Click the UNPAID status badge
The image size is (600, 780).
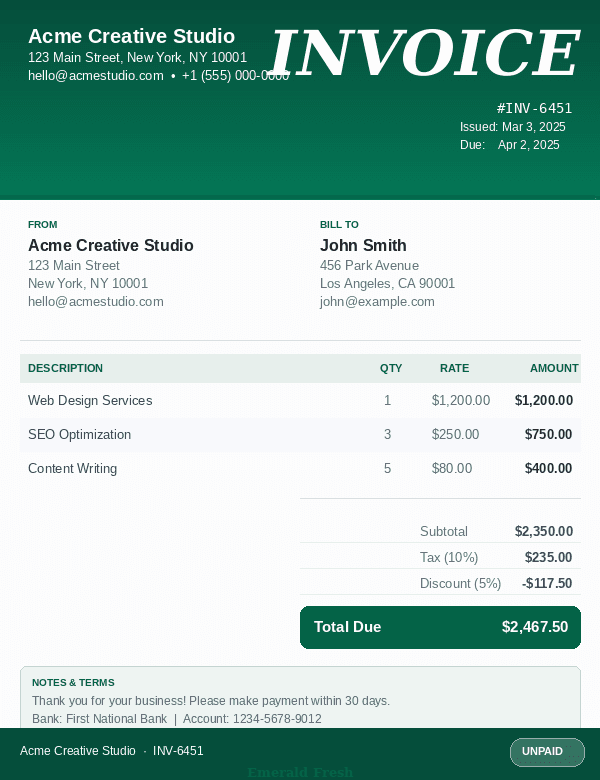pos(547,752)
